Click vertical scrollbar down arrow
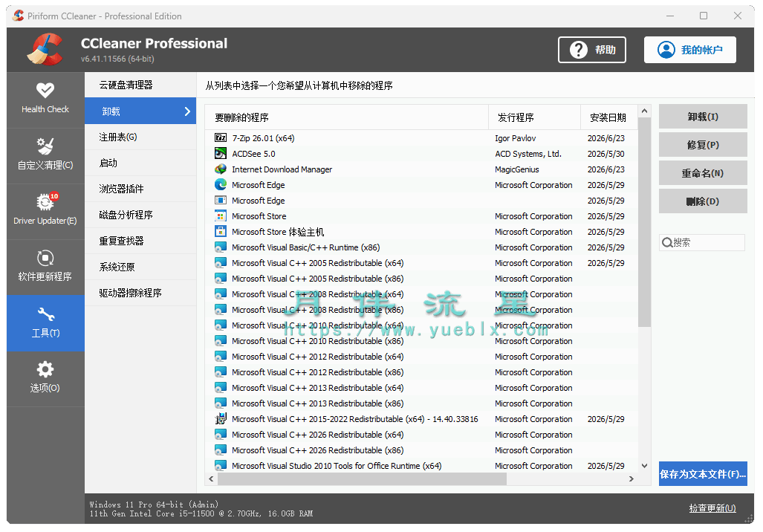The height and width of the screenshot is (532, 763). [x=644, y=466]
